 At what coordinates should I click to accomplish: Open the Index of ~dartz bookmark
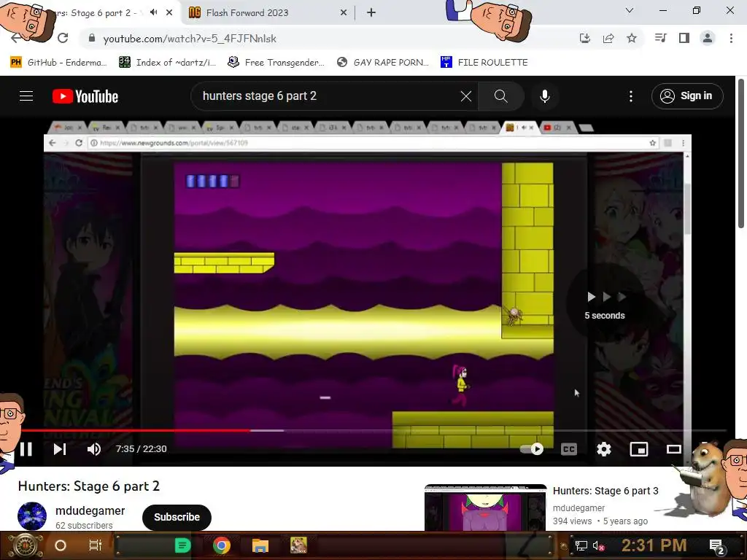pyautogui.click(x=167, y=63)
